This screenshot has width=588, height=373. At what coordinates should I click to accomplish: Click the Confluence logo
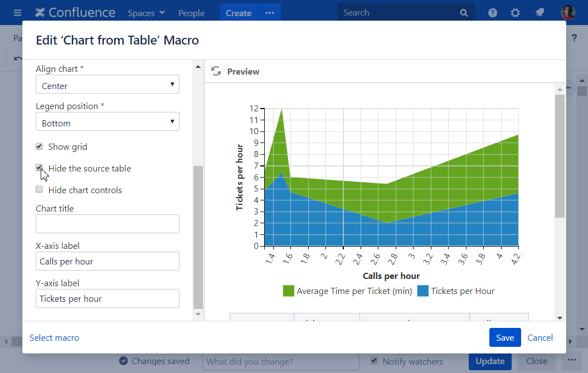tap(75, 13)
